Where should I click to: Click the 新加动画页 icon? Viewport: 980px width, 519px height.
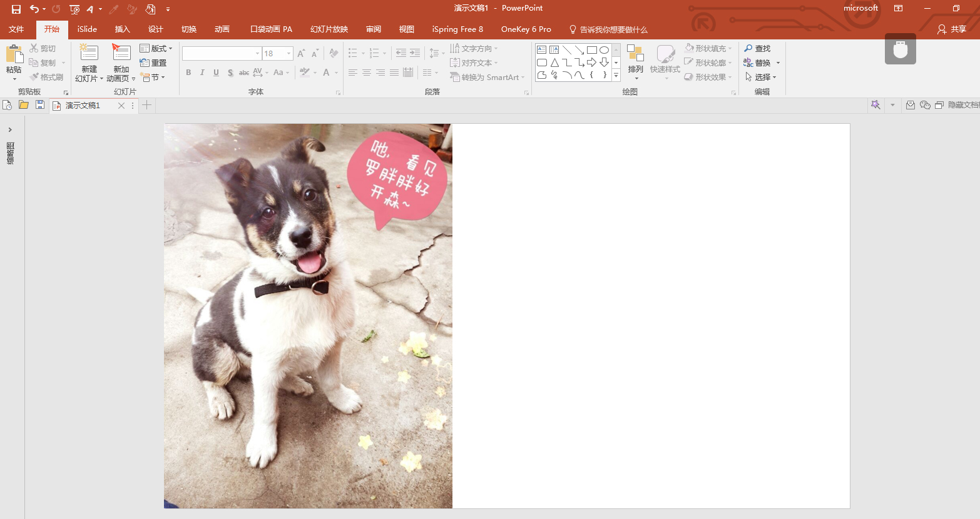point(121,53)
